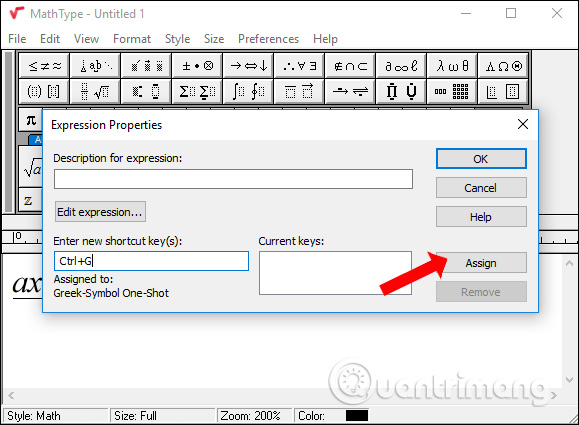Open the fraction and radical templates palette
Image resolution: width=579 pixels, height=425 pixels.
[95, 91]
